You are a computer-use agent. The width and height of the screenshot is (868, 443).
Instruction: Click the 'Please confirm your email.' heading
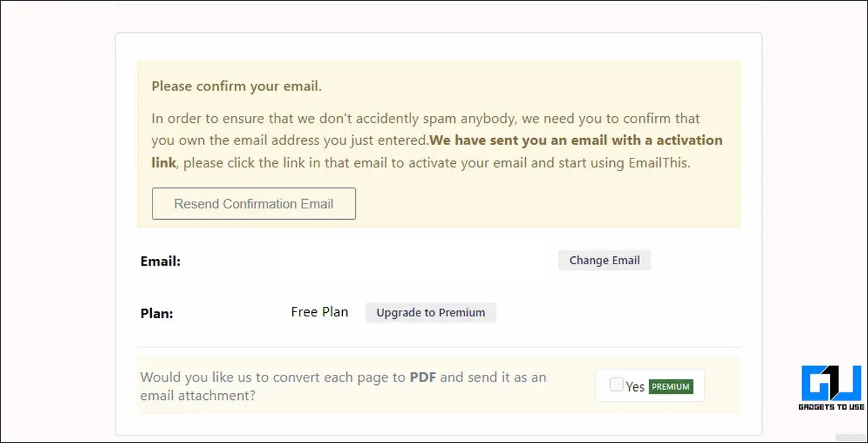pyautogui.click(x=236, y=86)
